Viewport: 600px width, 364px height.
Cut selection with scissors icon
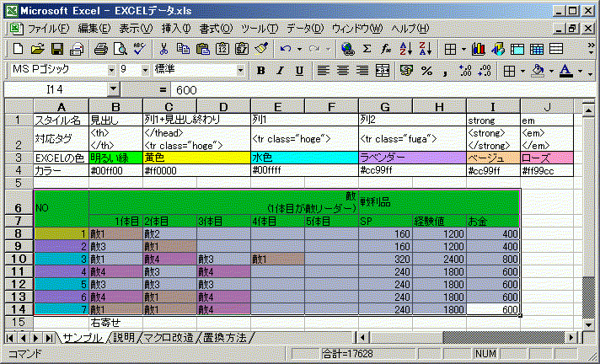click(x=163, y=49)
